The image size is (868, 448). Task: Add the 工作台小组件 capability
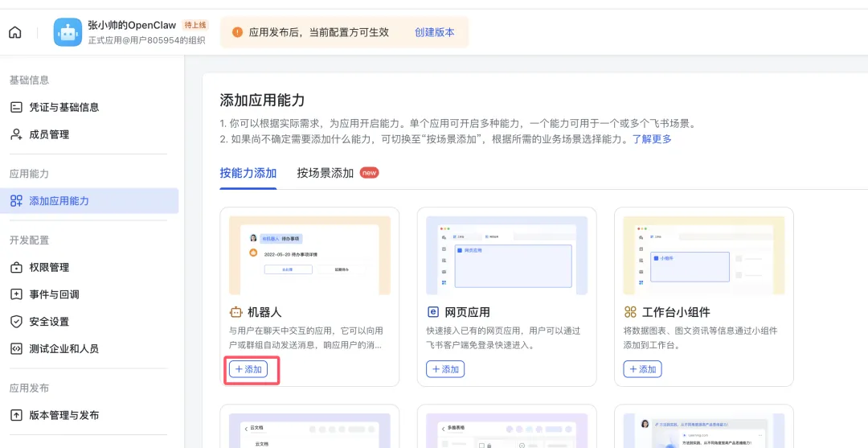click(642, 369)
